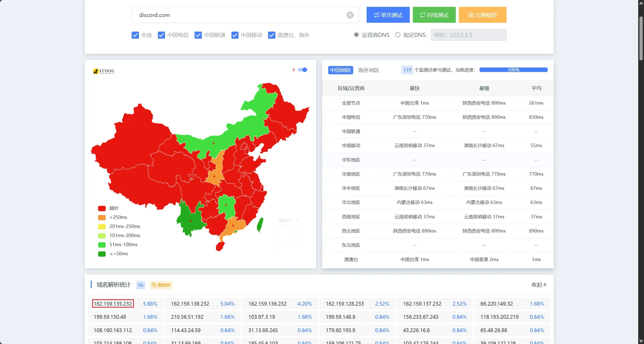Start the 持续测试 button

(434, 15)
